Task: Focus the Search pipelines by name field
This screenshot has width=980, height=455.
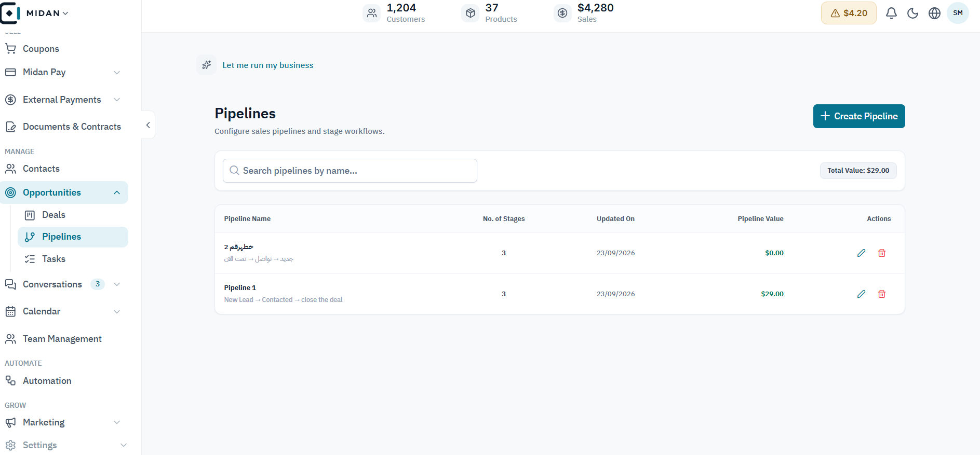Action: point(350,171)
